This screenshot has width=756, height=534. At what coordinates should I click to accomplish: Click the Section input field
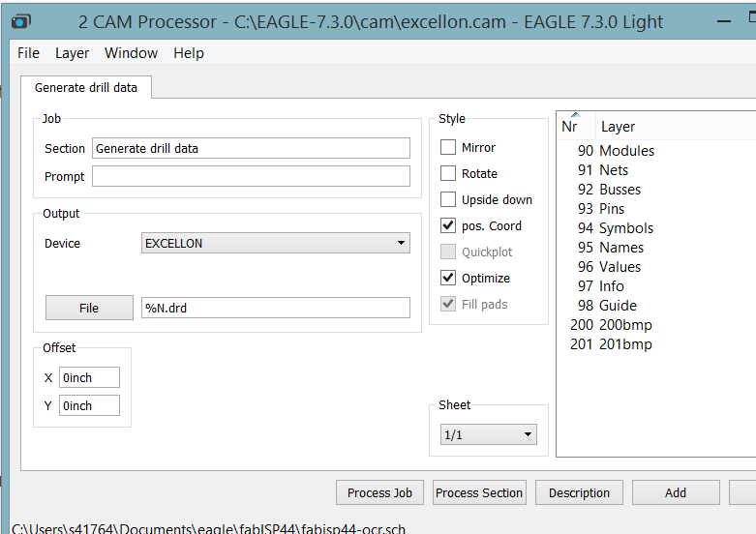pyautogui.click(x=252, y=148)
